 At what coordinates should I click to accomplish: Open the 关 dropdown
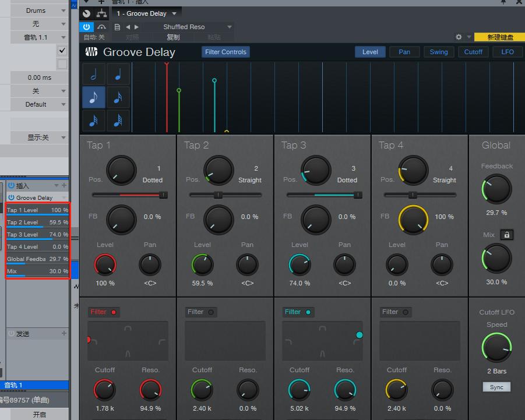[39, 91]
